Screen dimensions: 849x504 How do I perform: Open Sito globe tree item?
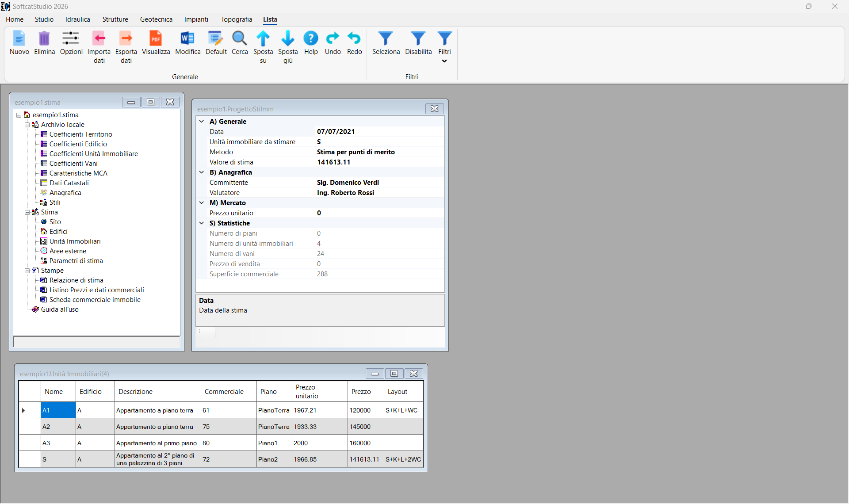click(x=55, y=222)
